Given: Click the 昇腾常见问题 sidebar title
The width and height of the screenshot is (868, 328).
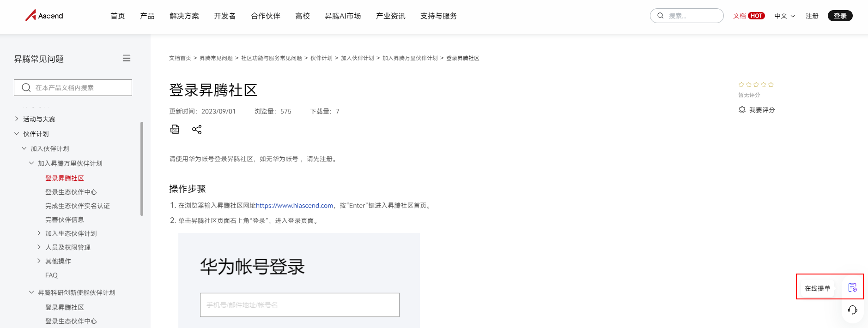Looking at the screenshot, I should click(x=39, y=59).
